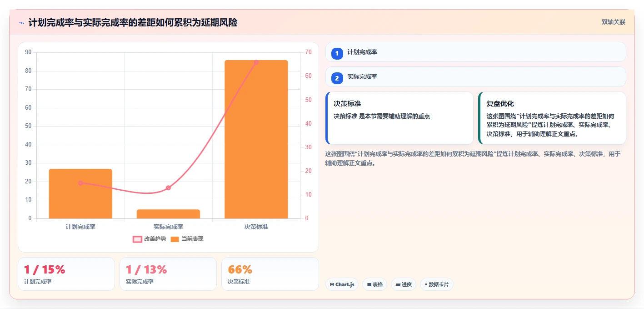Click the sparkle icon in 数据卡片 tag
The height and width of the screenshot is (309, 644).
click(x=426, y=284)
